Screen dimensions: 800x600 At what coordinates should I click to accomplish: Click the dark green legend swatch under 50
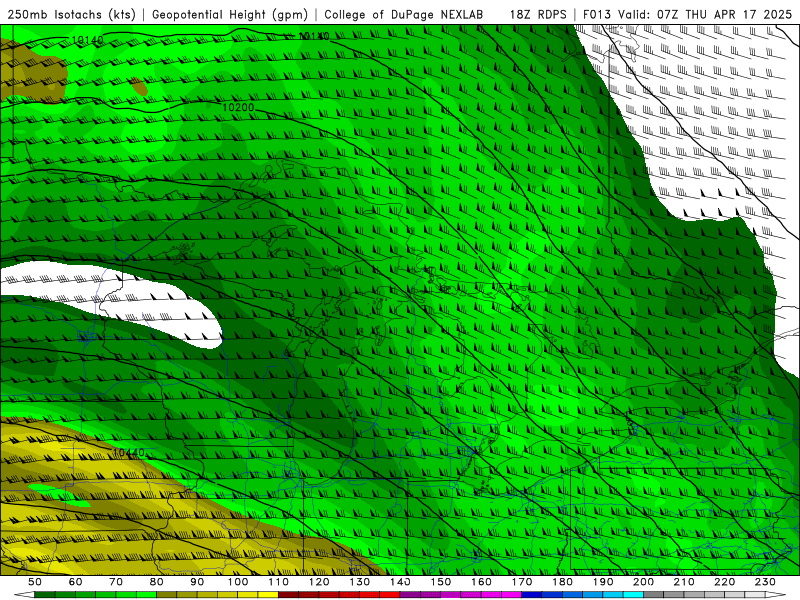pyautogui.click(x=45, y=595)
